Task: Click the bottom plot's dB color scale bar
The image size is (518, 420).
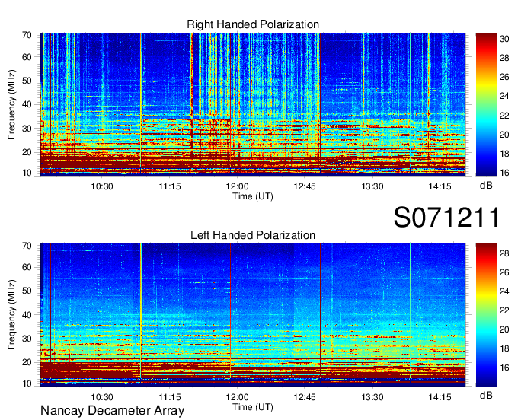Action: [486, 315]
